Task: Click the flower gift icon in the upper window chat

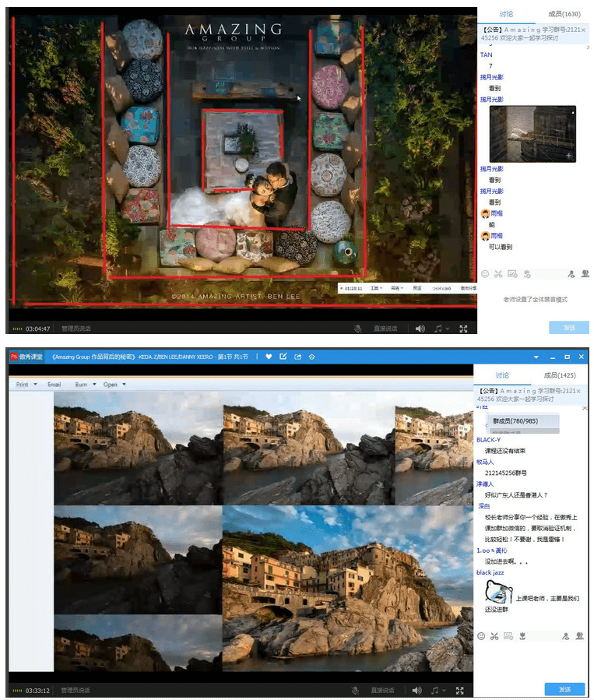Action: (527, 274)
